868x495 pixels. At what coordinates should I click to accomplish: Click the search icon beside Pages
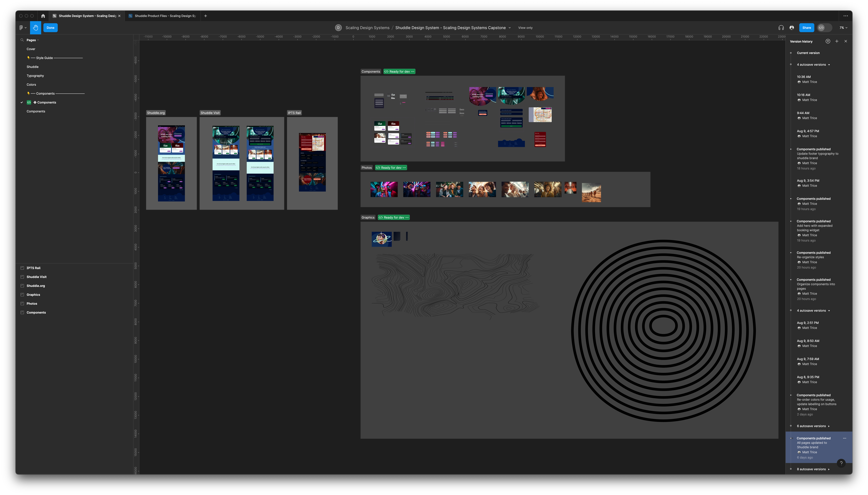pyautogui.click(x=22, y=40)
